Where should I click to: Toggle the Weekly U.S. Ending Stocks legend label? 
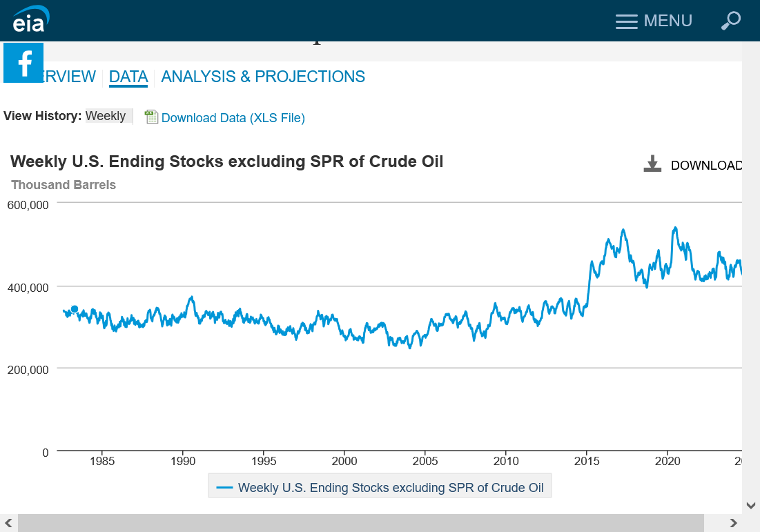click(391, 488)
